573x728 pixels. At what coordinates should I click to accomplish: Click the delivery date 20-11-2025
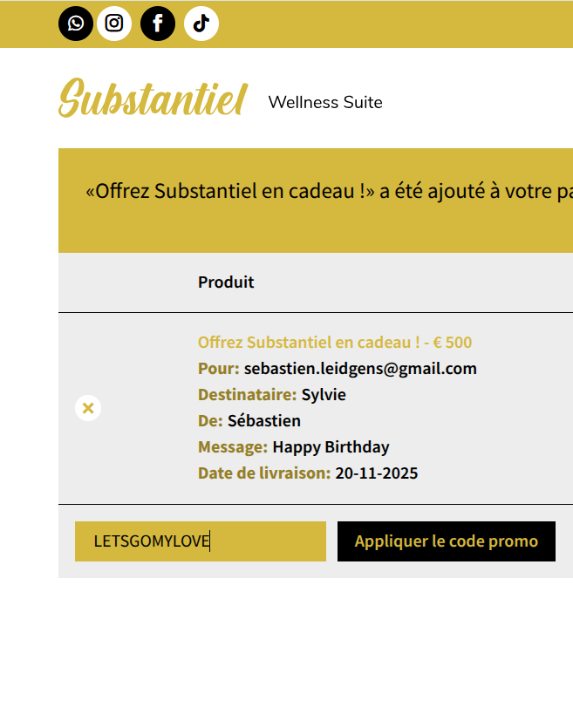click(376, 473)
